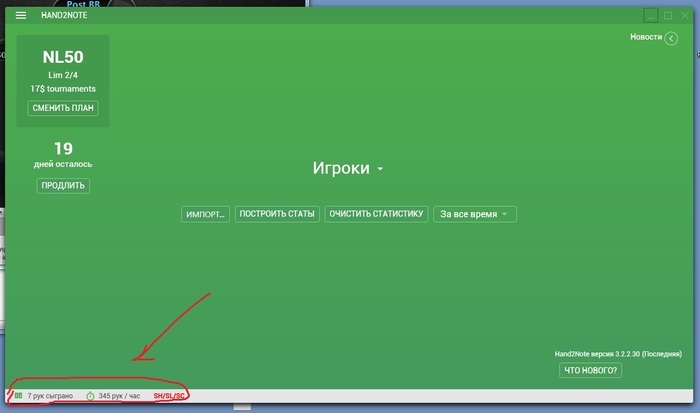Click the NL50 plan title
The image size is (700, 413).
point(63,57)
